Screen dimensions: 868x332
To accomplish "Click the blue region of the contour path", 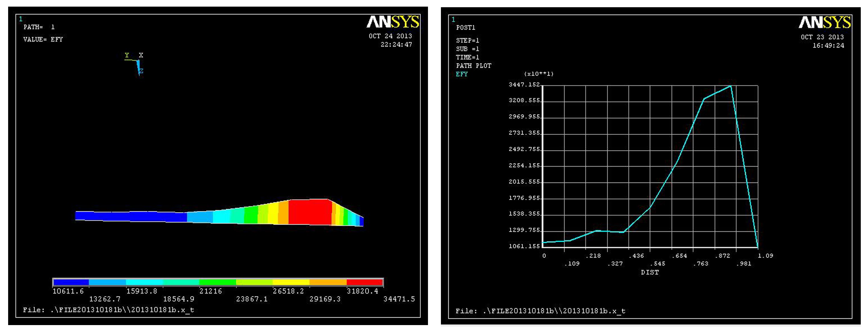I will click(x=131, y=216).
